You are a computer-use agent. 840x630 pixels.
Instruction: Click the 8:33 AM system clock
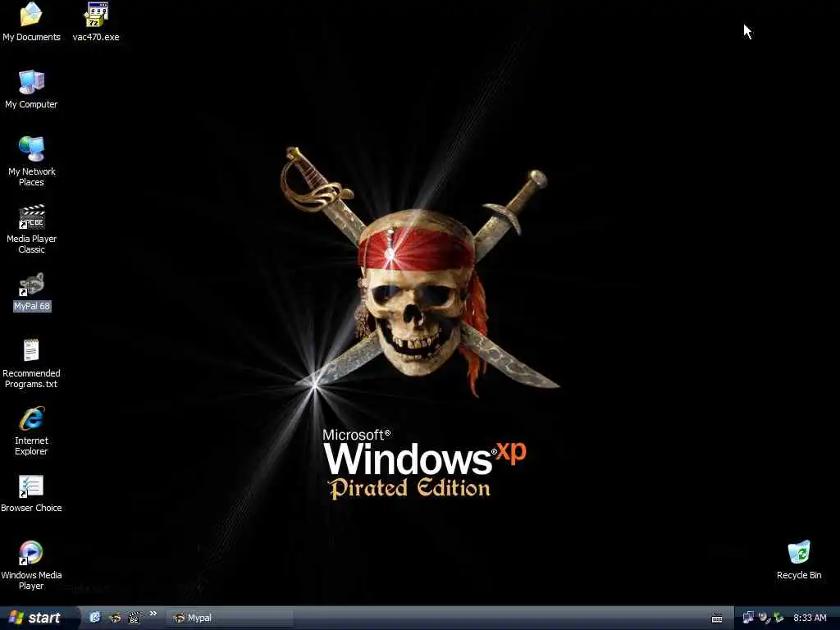pos(810,618)
